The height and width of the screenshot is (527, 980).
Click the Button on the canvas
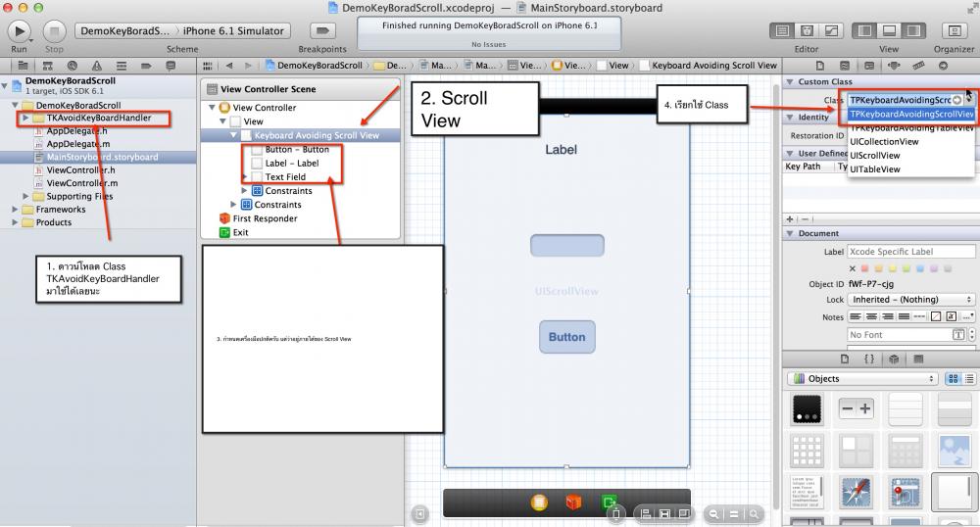[566, 337]
